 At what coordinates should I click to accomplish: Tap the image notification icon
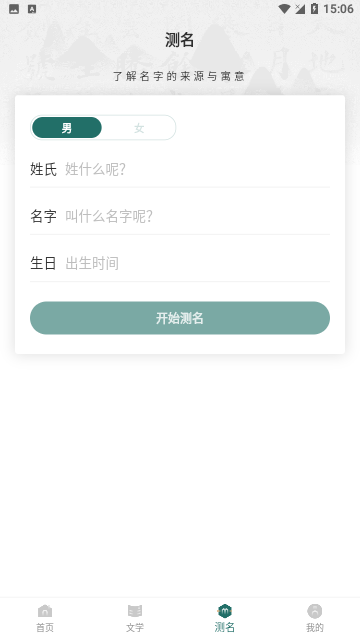[14, 9]
